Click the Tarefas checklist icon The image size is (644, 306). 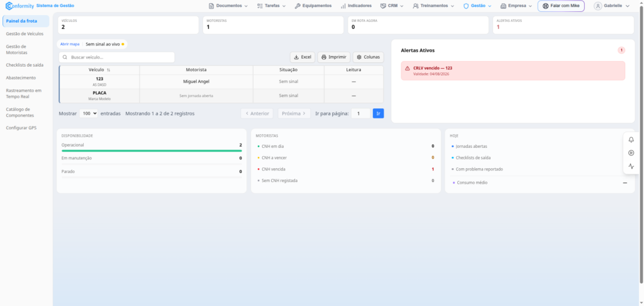click(x=260, y=6)
